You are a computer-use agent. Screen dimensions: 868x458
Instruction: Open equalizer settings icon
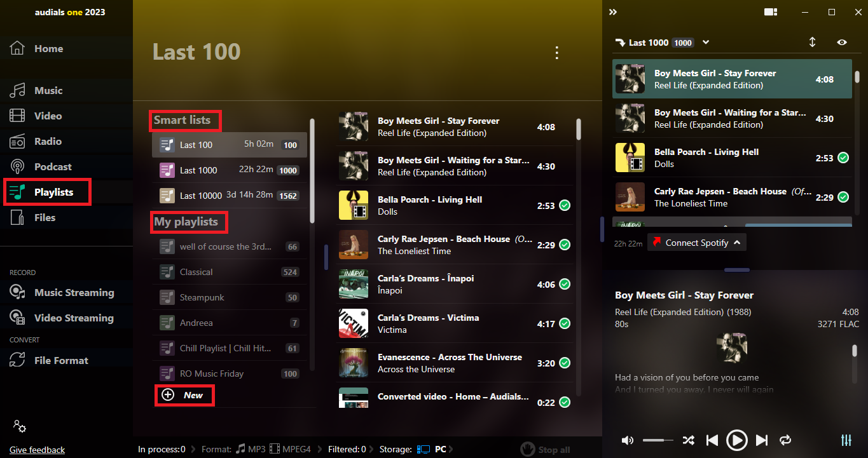point(846,440)
